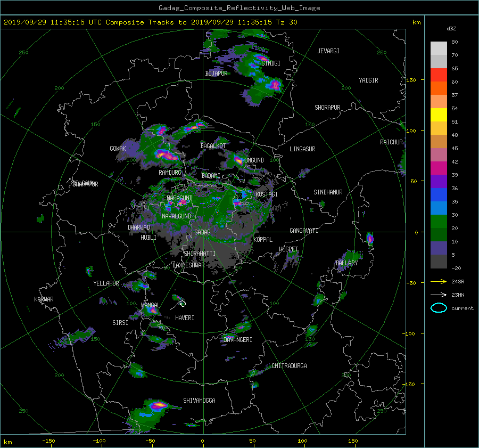479x448 pixels.
Task: Click the BIJAPUR city label
Action: pos(216,74)
